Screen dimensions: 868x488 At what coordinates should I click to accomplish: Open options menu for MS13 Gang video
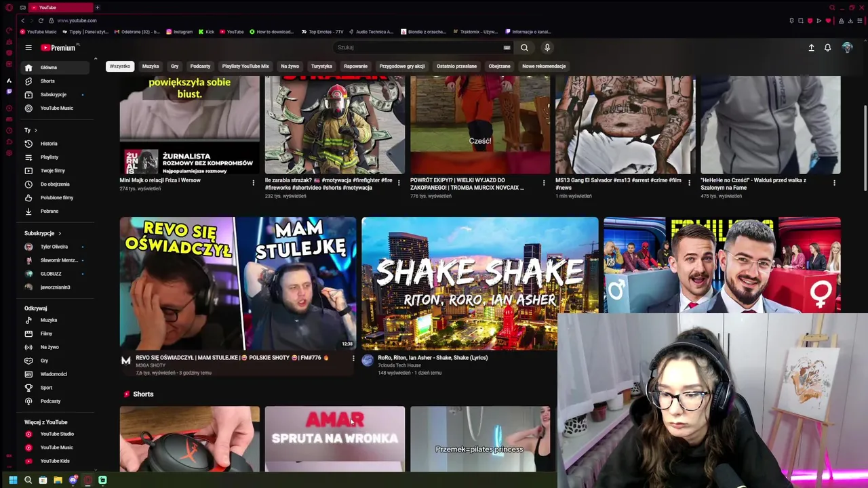pos(688,183)
